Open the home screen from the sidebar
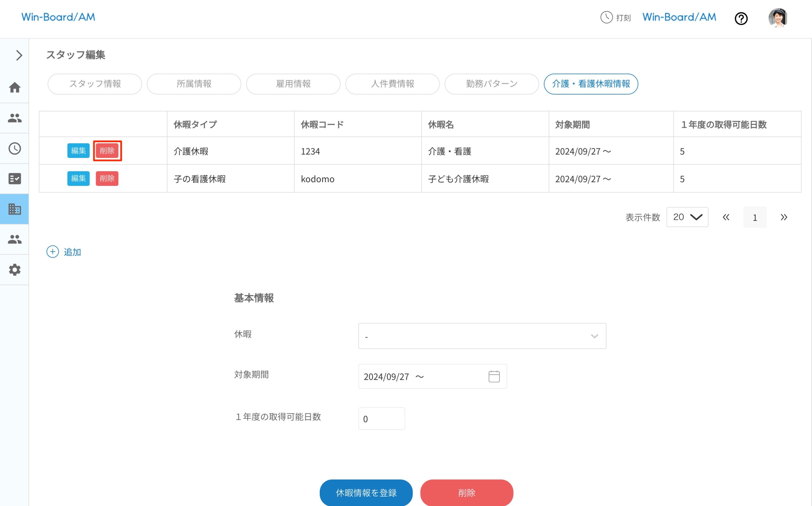 [14, 87]
